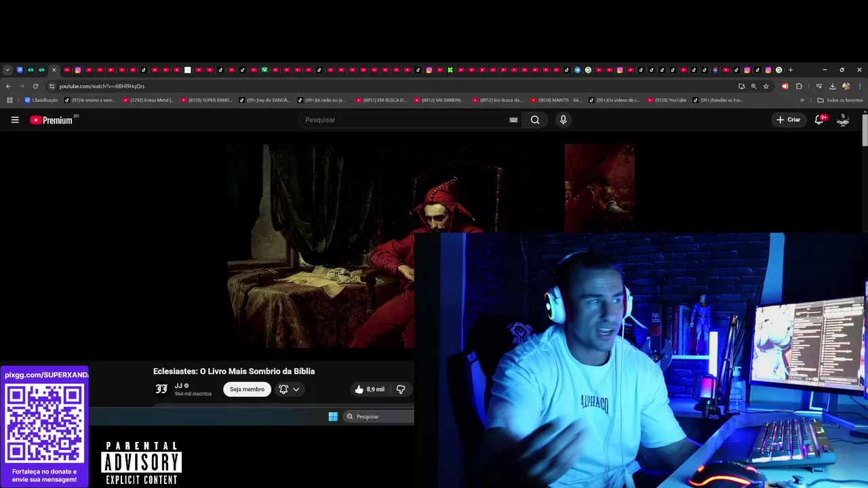The height and width of the screenshot is (488, 868).
Task: Click the Criar button
Action: click(789, 120)
